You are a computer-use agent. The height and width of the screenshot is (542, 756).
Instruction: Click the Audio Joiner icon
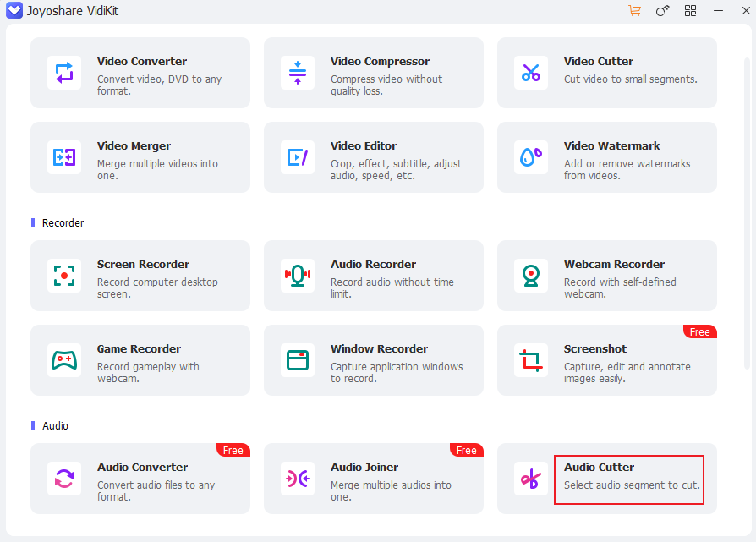[x=298, y=479]
